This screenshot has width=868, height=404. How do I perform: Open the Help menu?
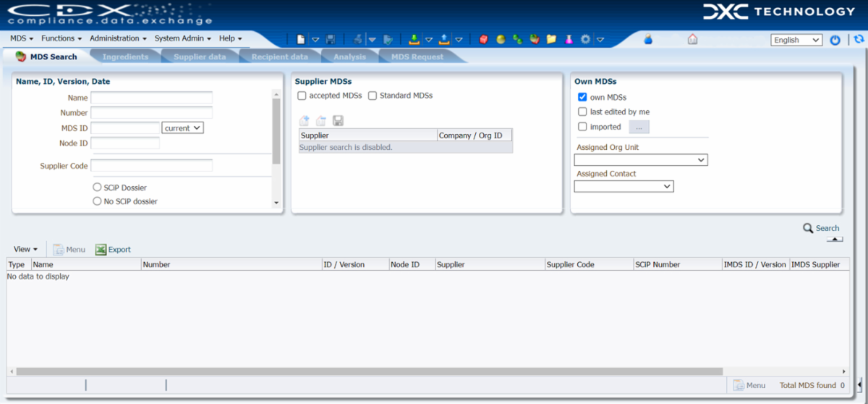click(231, 38)
